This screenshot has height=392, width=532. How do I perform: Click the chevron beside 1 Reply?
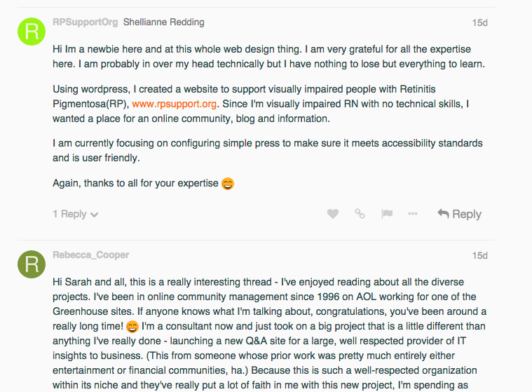[95, 215]
